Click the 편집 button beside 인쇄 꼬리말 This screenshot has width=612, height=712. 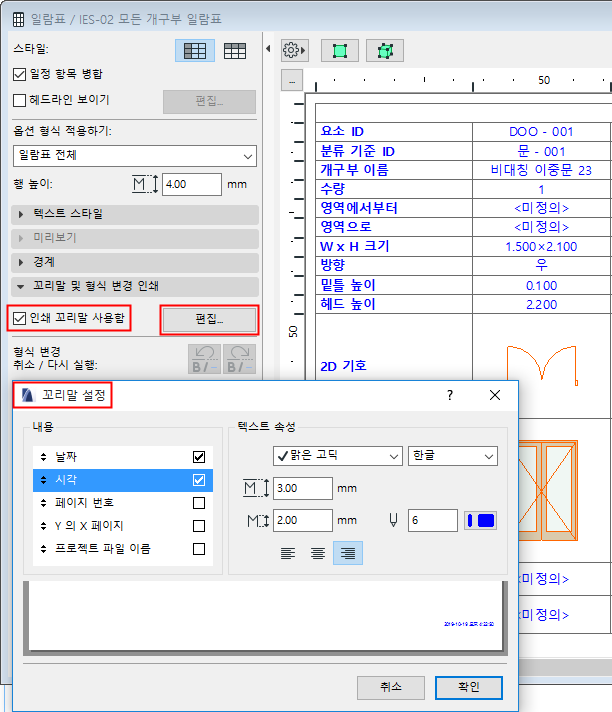click(209, 320)
